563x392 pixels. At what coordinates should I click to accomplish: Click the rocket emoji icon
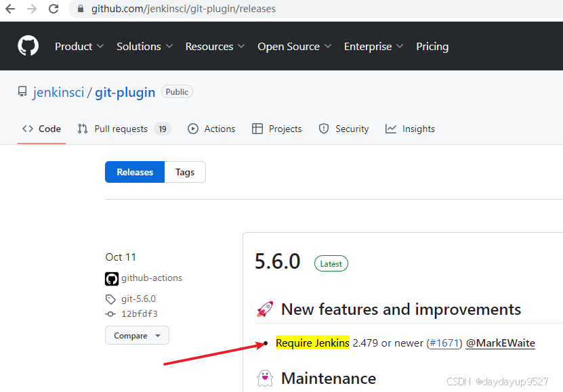pos(265,309)
